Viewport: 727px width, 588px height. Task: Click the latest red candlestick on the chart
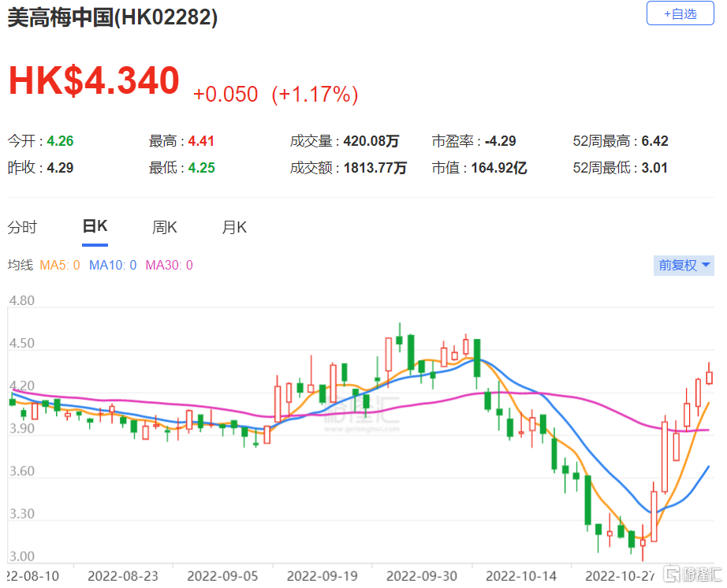coord(709,378)
